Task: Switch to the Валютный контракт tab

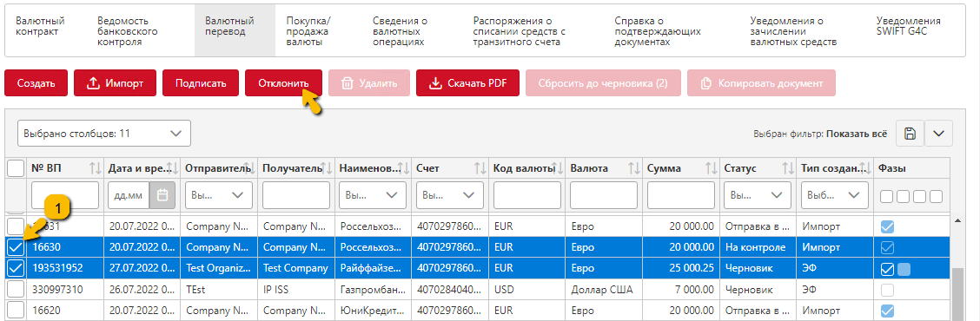Action: pos(40,26)
